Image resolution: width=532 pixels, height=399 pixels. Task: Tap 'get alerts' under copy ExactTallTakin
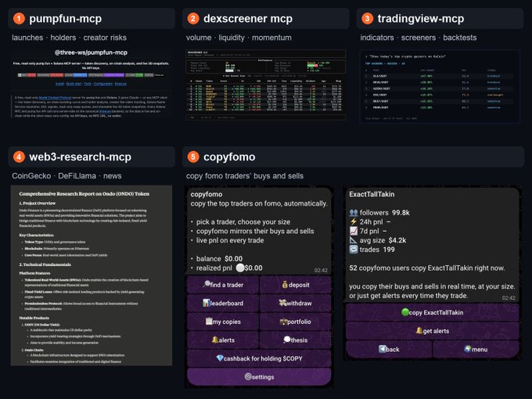[x=432, y=330]
